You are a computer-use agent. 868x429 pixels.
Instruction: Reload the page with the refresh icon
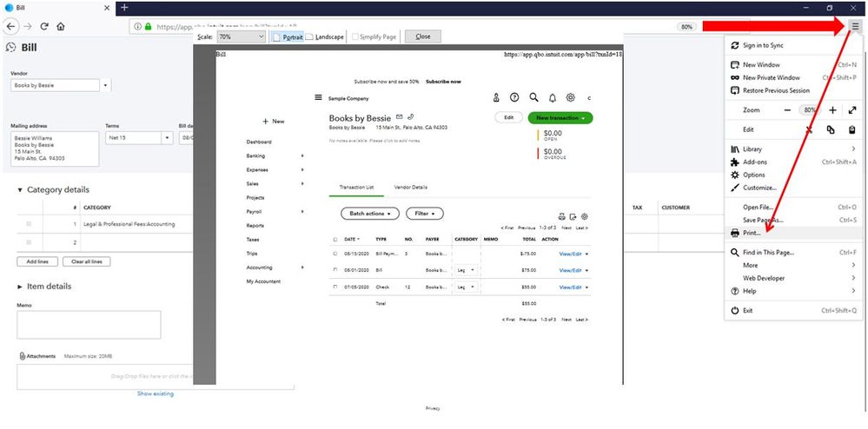point(45,26)
